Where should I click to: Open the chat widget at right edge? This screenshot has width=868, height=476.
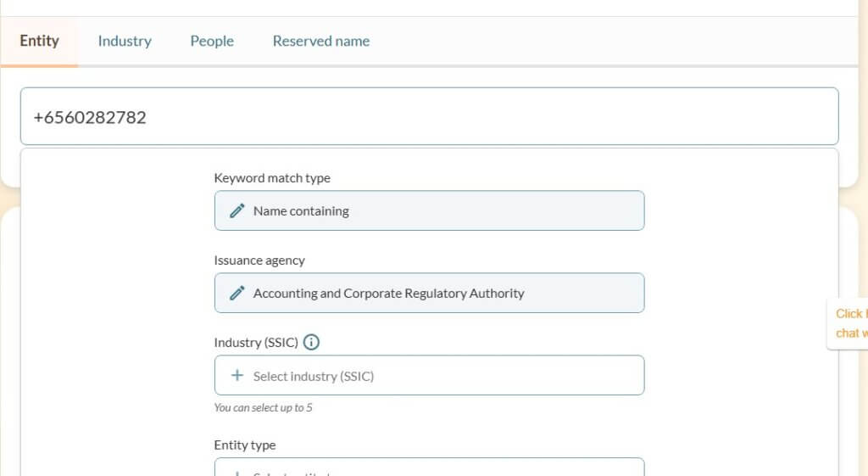click(848, 323)
